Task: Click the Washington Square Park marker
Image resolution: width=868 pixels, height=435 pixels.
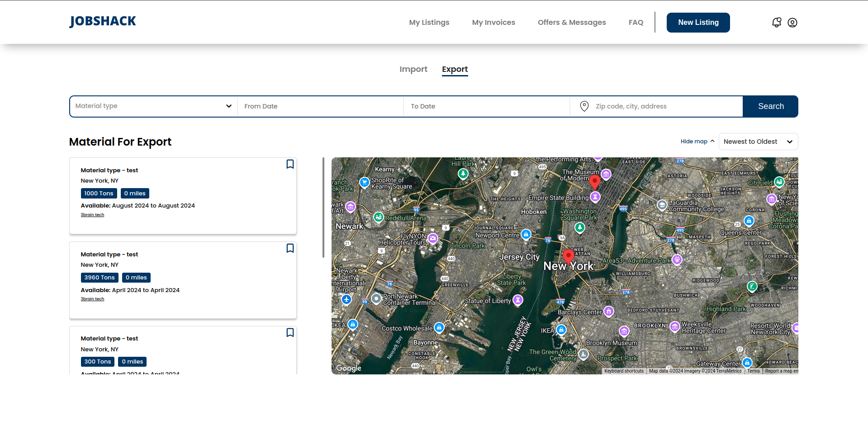Action: point(579,227)
